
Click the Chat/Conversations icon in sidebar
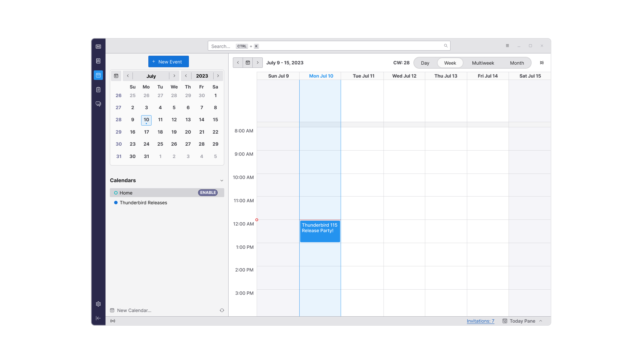coord(98,103)
